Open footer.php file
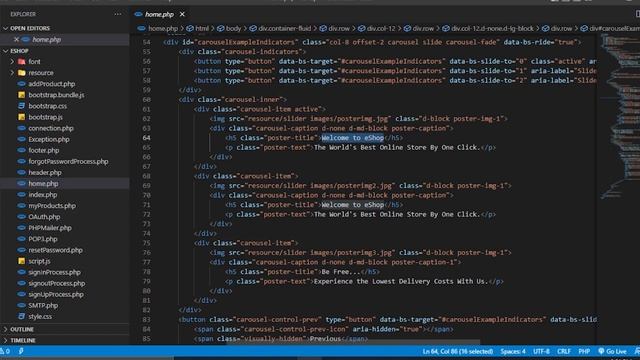The width and height of the screenshot is (640, 360). tap(44, 150)
